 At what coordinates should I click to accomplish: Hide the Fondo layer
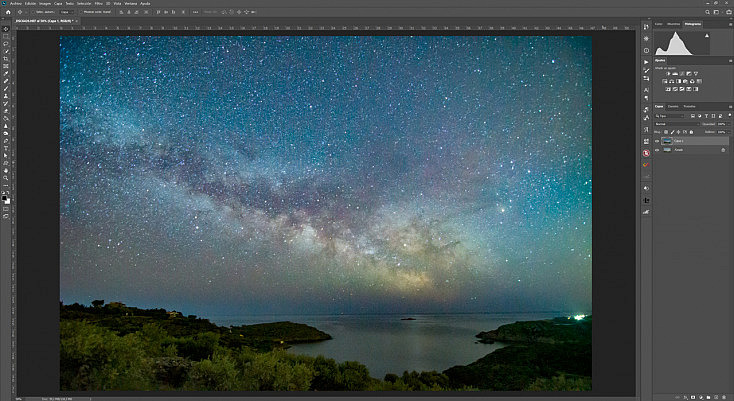[x=657, y=150]
